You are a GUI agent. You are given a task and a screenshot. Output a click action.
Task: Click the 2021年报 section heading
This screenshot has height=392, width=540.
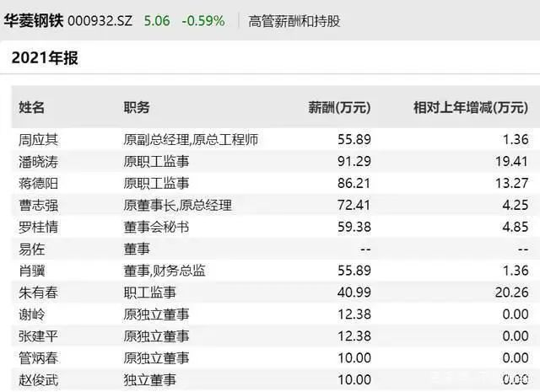click(x=44, y=59)
